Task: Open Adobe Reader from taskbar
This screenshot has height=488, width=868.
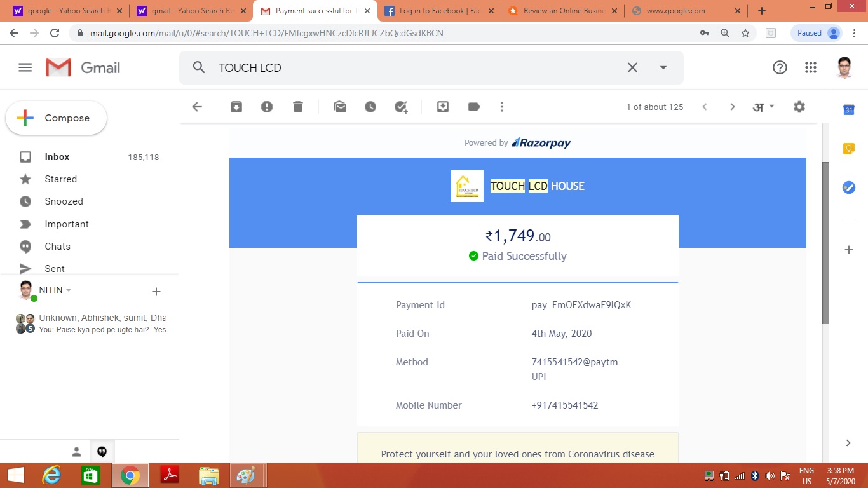Action: point(170,475)
